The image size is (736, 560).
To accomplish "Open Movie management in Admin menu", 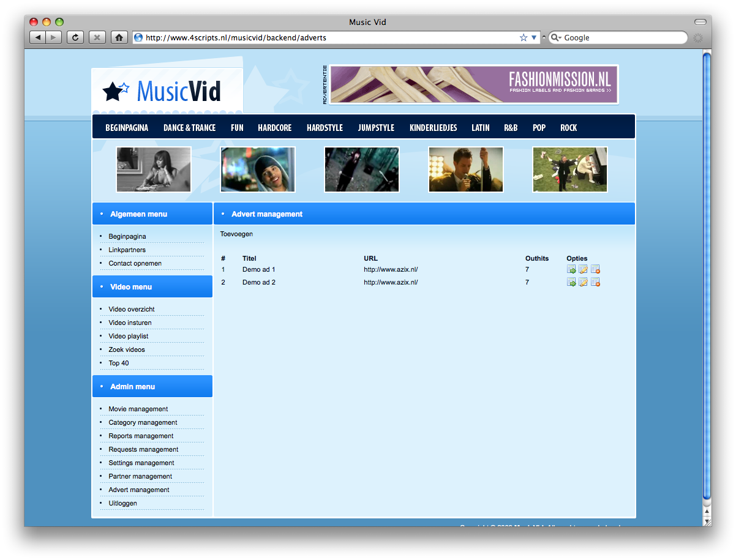I will pos(138,409).
